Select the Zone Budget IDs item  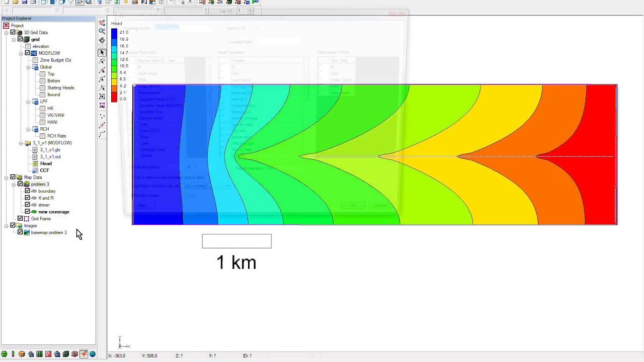click(x=55, y=60)
